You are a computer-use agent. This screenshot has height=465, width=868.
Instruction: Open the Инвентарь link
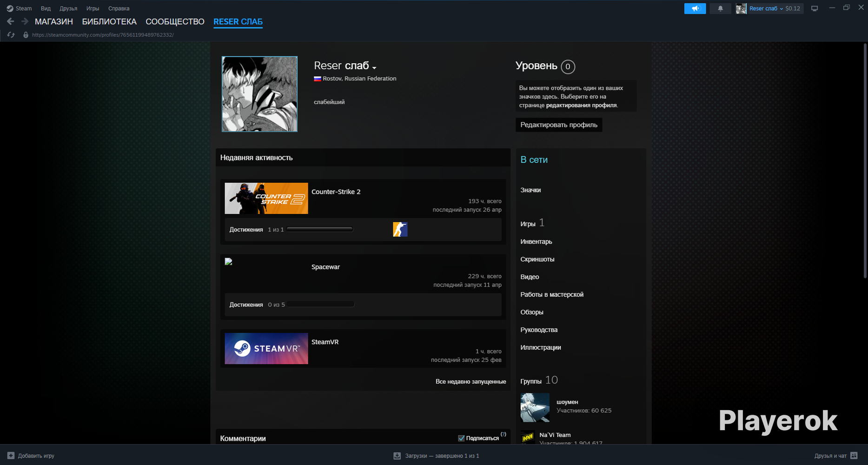point(536,242)
